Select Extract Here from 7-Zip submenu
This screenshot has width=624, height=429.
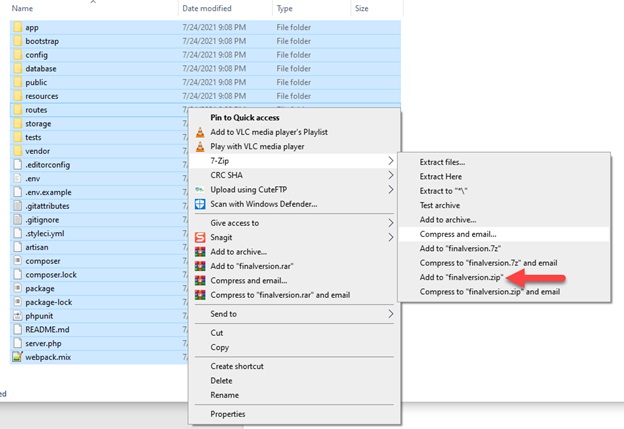click(x=440, y=176)
